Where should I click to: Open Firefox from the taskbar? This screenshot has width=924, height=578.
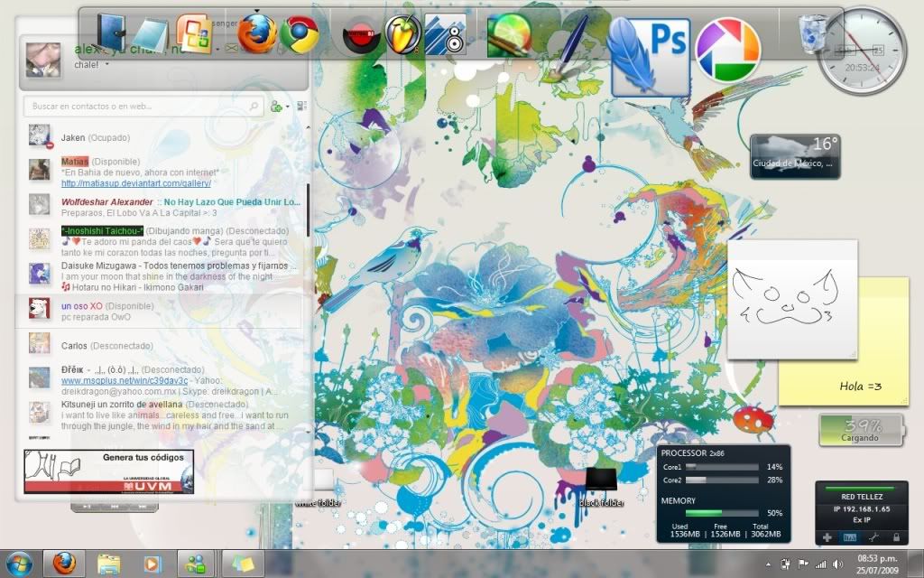click(x=64, y=564)
